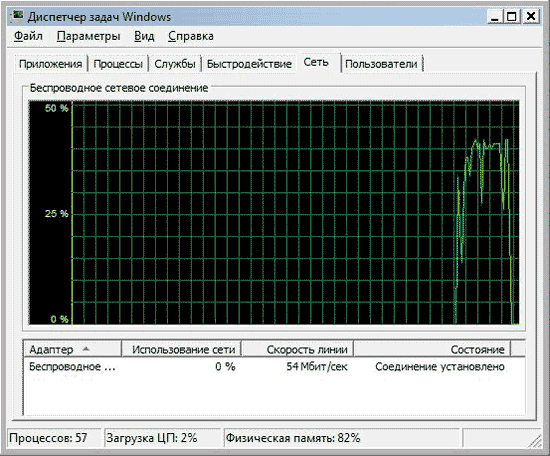Screen dimensions: 550x456
Task: Select the Сеть tab
Action: pos(316,62)
